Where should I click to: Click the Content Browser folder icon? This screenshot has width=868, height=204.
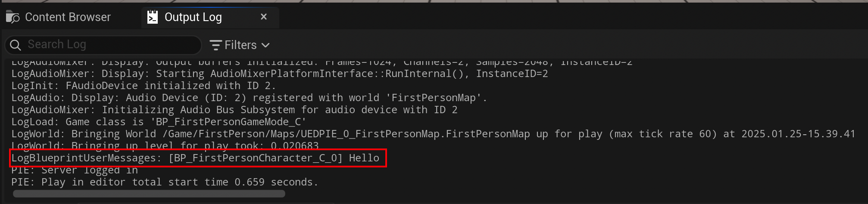(13, 17)
